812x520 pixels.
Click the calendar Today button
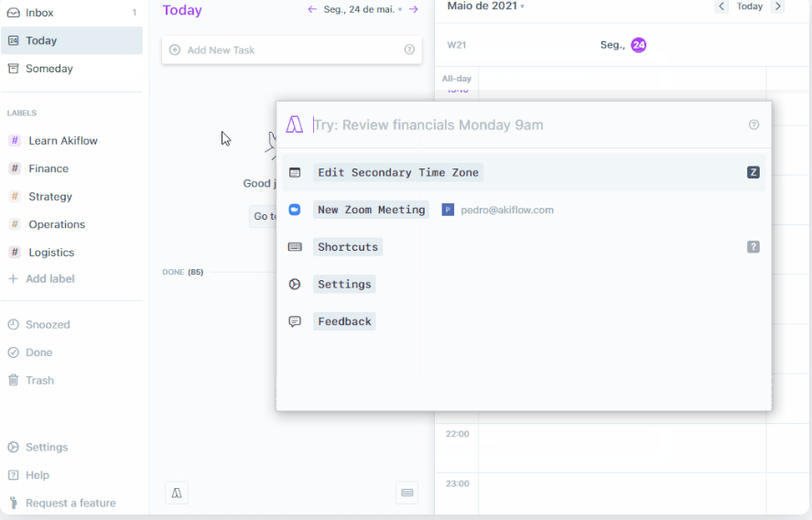click(750, 6)
